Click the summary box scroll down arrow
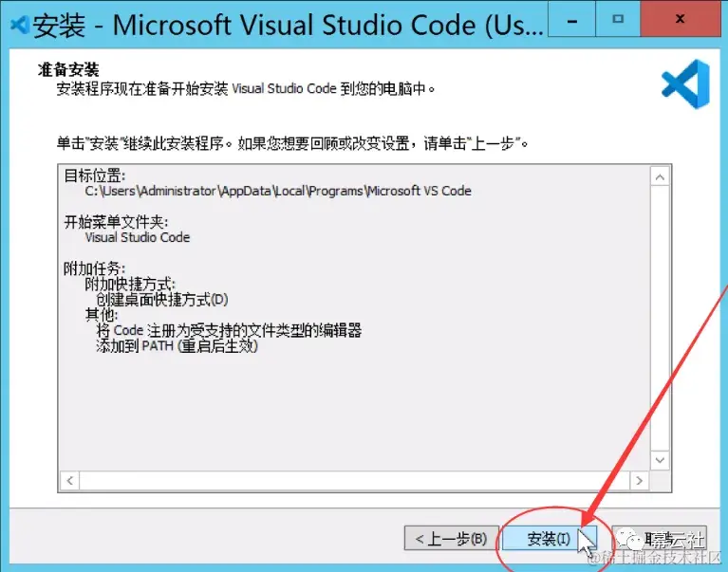728x572 pixels. pyautogui.click(x=660, y=460)
